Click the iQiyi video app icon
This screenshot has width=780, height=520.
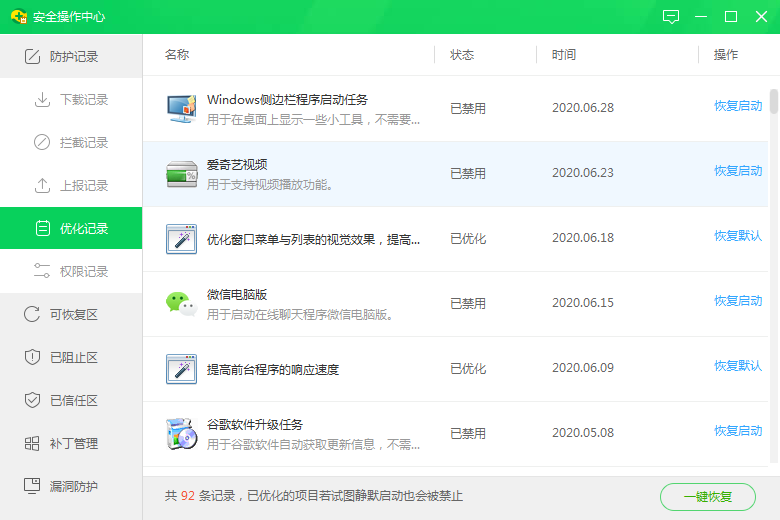(x=181, y=174)
